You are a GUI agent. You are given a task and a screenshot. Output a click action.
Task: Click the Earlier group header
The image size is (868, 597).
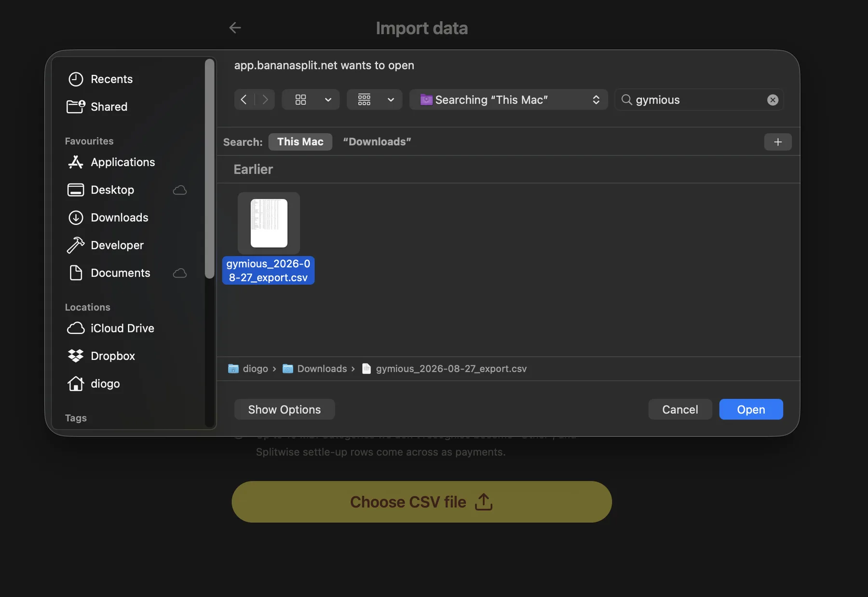253,169
